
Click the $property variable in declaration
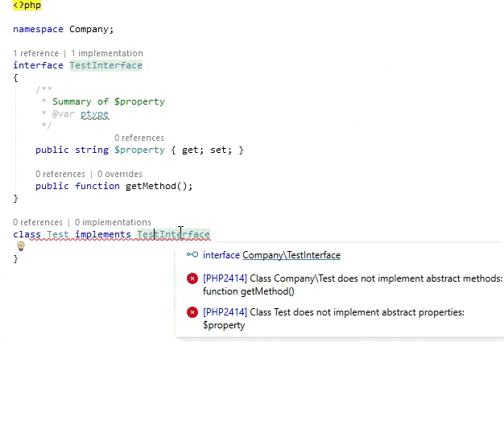(139, 150)
